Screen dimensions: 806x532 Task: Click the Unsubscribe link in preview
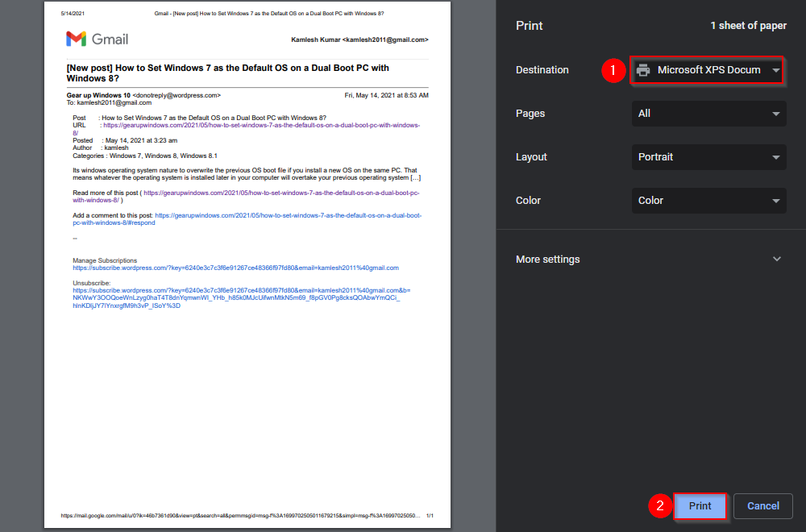[x=242, y=298]
